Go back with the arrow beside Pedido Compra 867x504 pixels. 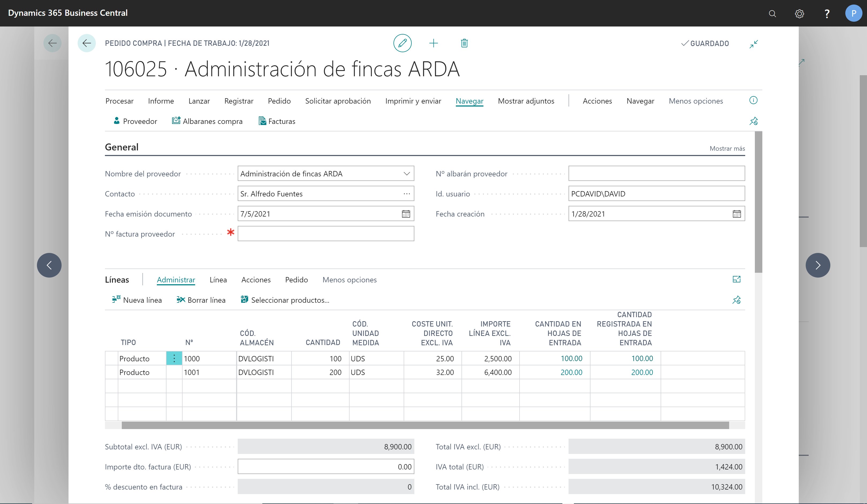point(87,43)
